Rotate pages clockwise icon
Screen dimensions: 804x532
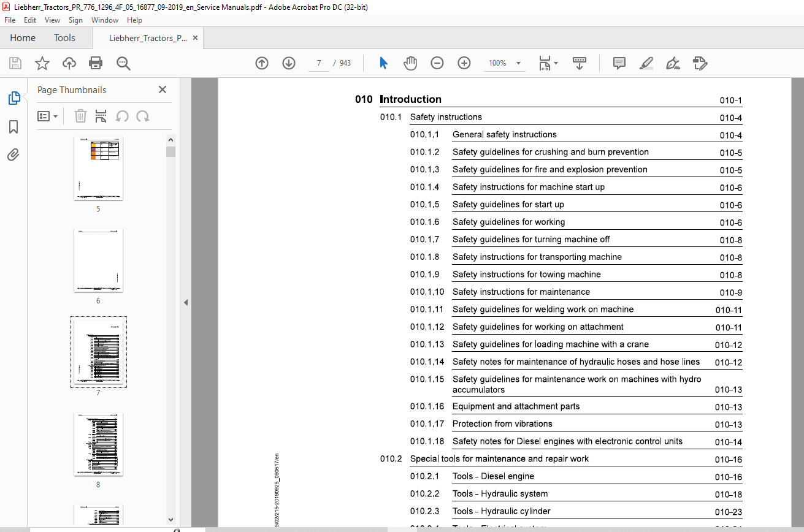[143, 116]
